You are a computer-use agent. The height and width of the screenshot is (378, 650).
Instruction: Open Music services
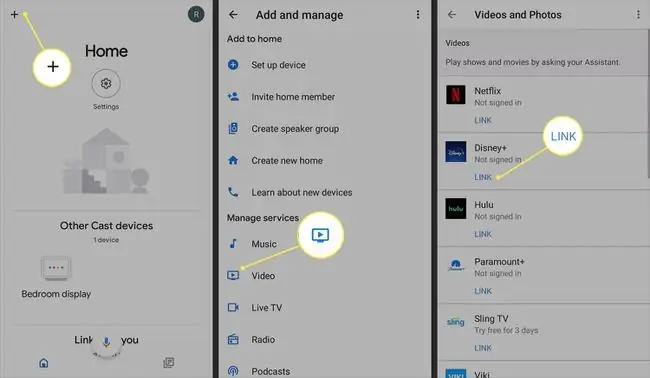(x=264, y=244)
